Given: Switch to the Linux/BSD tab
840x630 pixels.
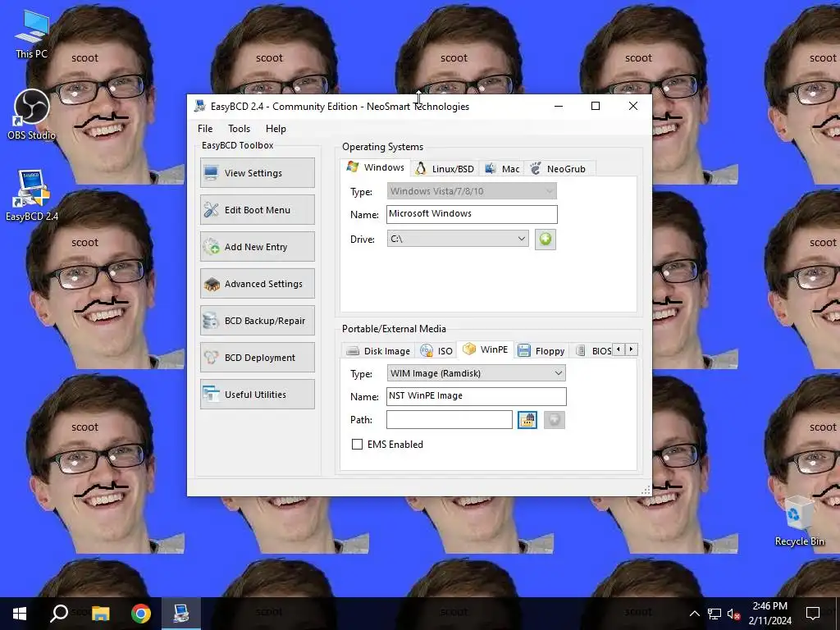Looking at the screenshot, I should pos(445,169).
